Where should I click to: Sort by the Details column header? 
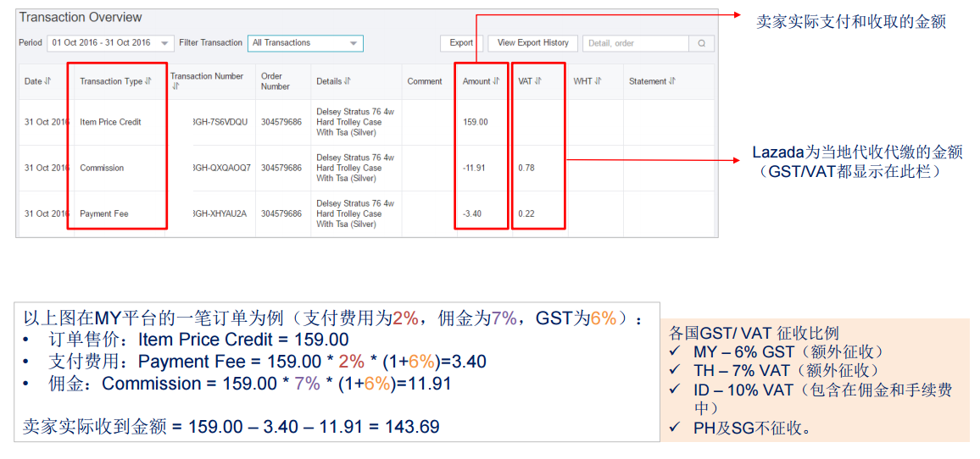333,81
